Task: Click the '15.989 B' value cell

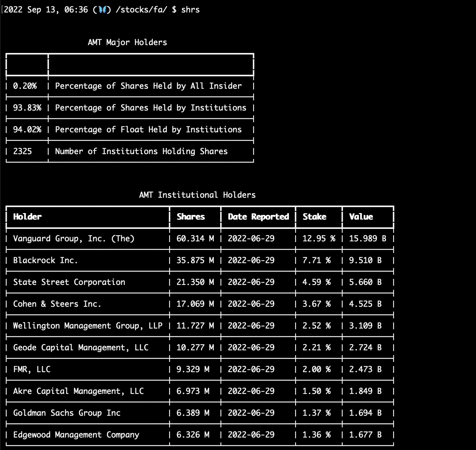Action: pos(368,239)
